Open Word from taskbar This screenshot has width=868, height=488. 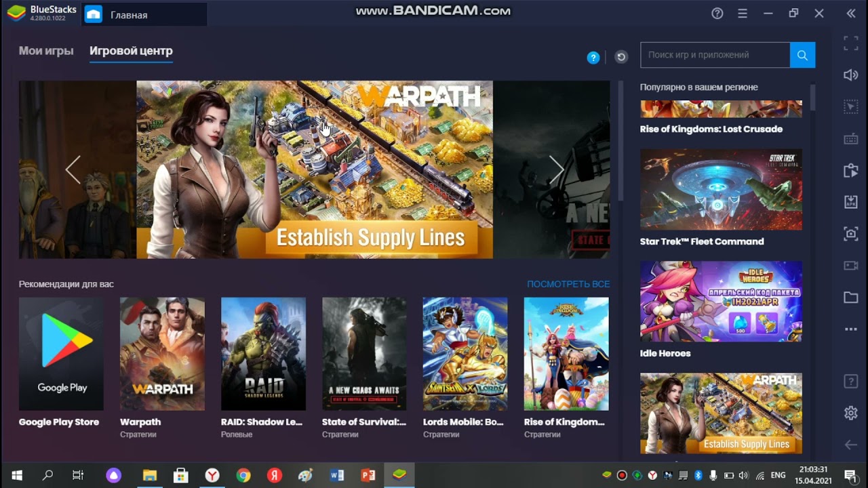coord(337,475)
